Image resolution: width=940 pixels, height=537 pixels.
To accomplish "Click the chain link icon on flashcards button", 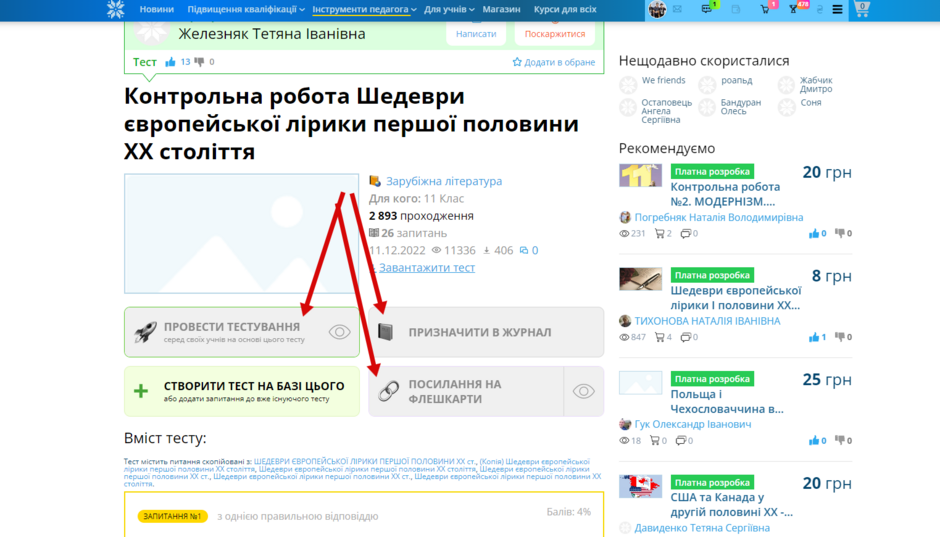I will (x=388, y=391).
